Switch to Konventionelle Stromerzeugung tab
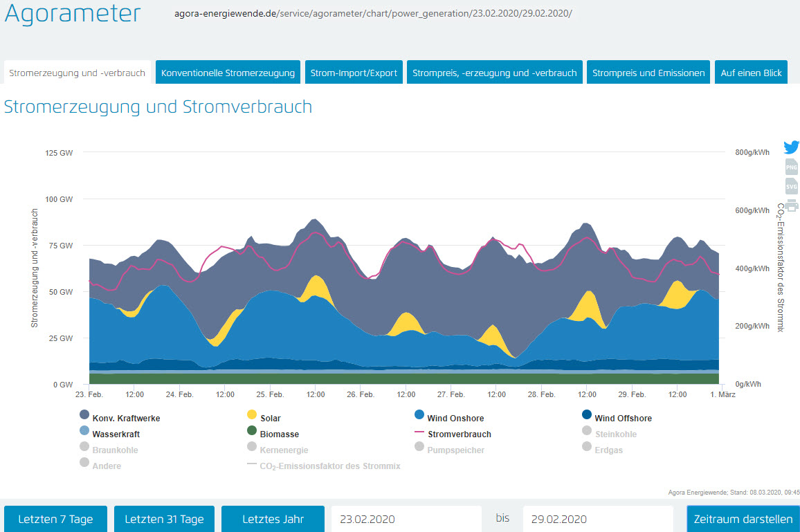800x532 pixels. click(228, 73)
